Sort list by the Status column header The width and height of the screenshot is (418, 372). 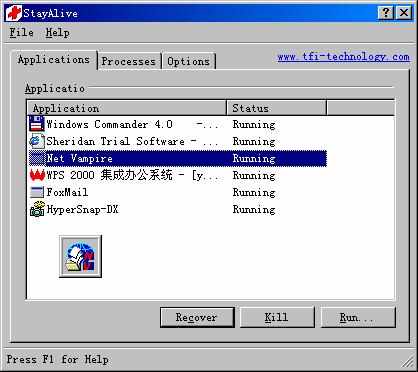click(277, 108)
